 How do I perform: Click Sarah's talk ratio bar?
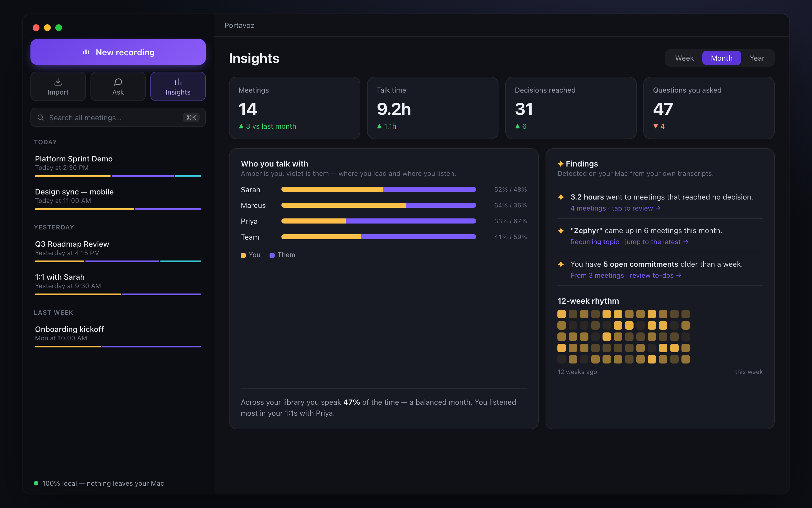pos(378,189)
